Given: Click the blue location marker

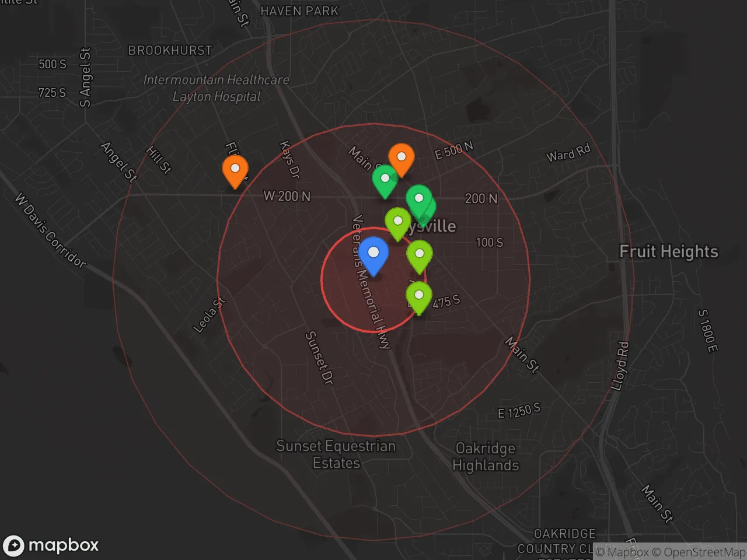Looking at the screenshot, I should [373, 255].
